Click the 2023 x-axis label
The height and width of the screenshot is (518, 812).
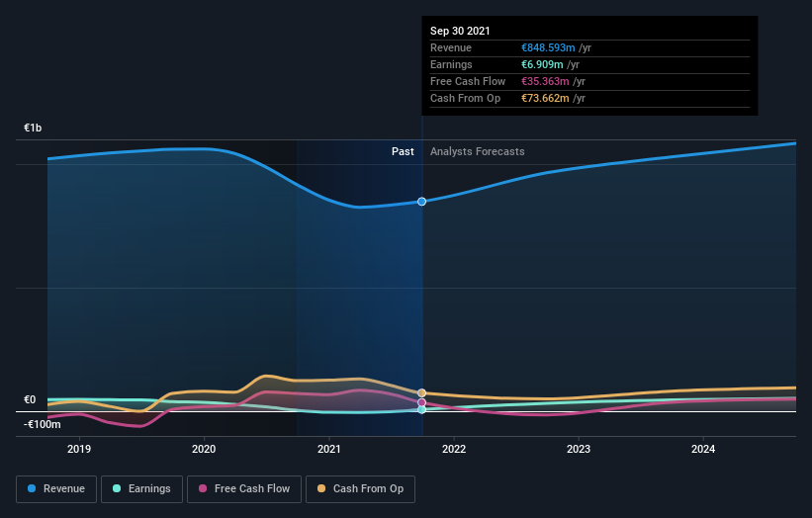(579, 449)
